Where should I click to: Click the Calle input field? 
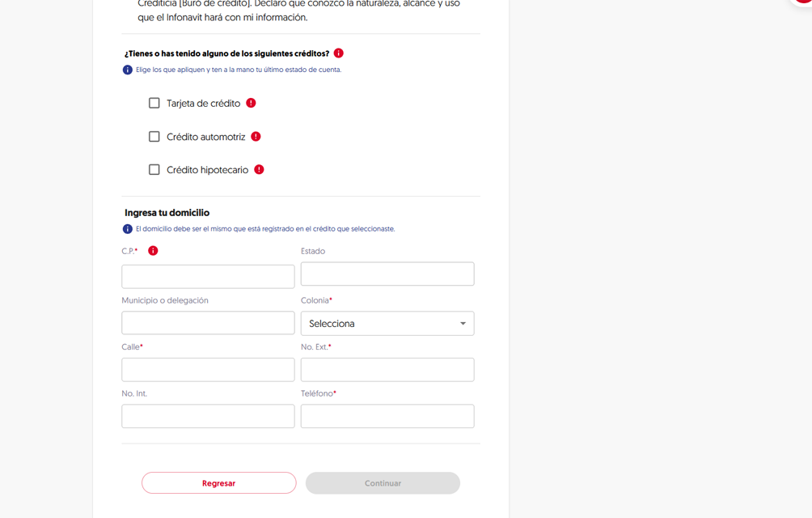click(x=208, y=370)
